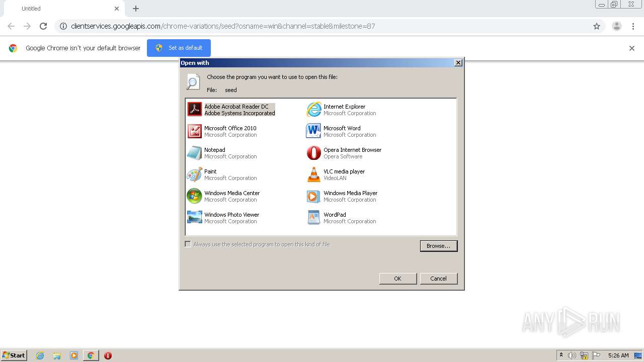
Task: Reload the page in Chrome
Action: coord(43,26)
